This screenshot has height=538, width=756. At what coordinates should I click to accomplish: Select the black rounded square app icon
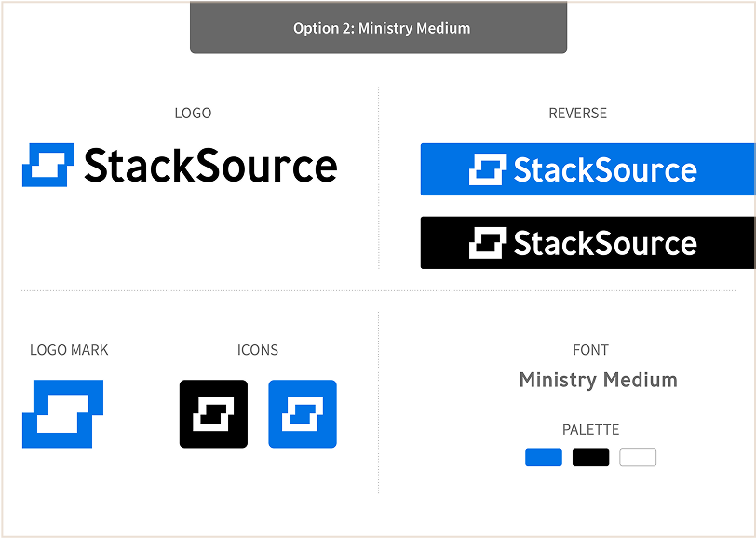(213, 414)
